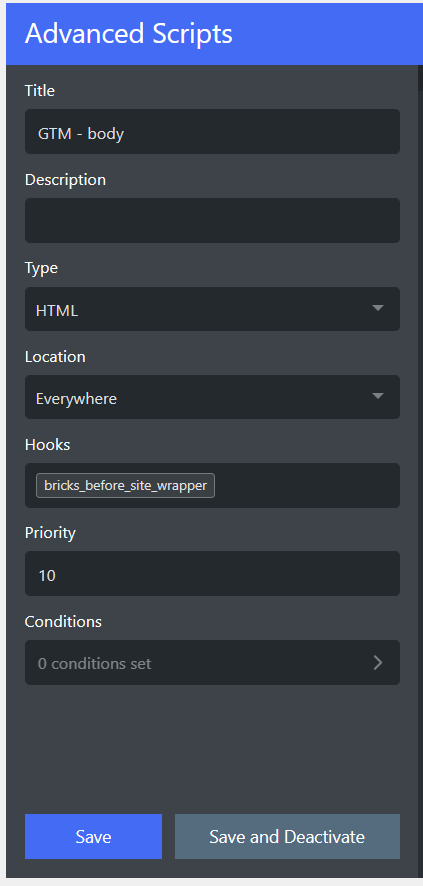Click empty area of the Hooks field
The image size is (423, 886).
click(305, 485)
